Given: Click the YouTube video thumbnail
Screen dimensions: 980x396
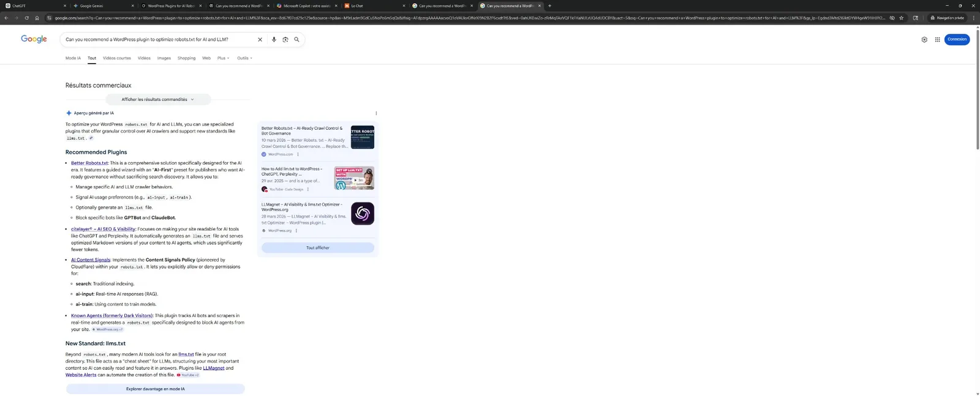Looking at the screenshot, I should 354,178.
